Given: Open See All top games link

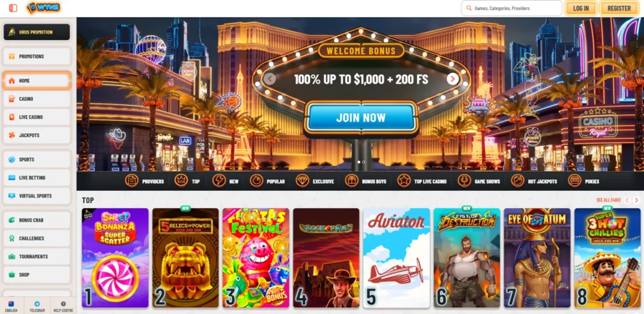Looking at the screenshot, I should (608, 200).
